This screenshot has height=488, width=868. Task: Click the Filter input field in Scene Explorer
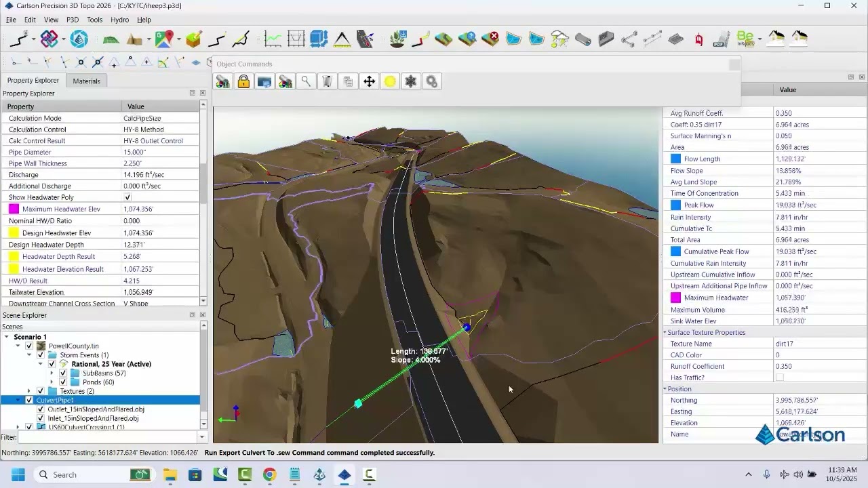107,437
